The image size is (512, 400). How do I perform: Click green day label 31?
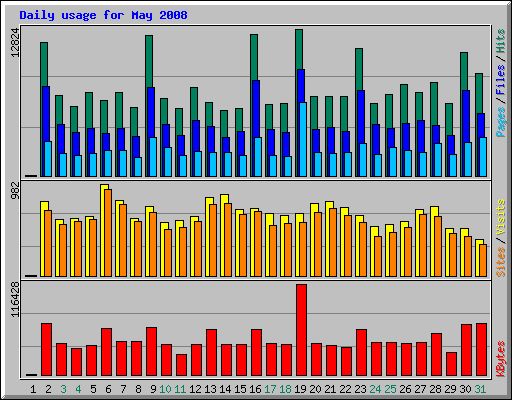[x=480, y=389]
